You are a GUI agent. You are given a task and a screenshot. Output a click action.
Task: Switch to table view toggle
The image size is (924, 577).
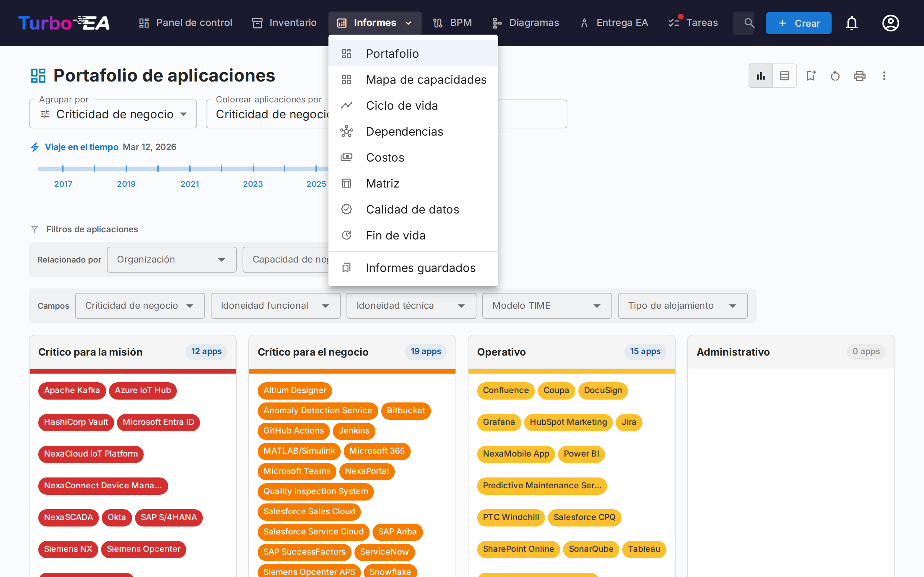(x=785, y=76)
